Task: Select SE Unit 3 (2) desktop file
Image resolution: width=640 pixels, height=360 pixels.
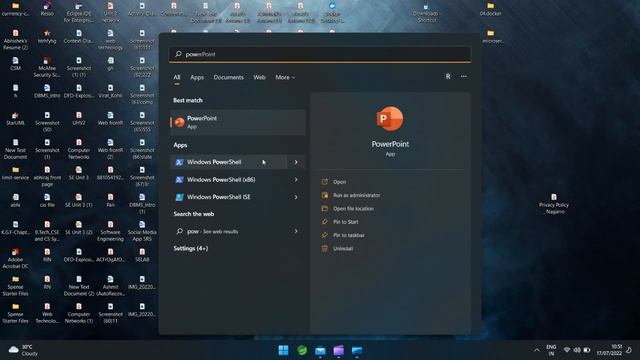Action: tap(79, 228)
